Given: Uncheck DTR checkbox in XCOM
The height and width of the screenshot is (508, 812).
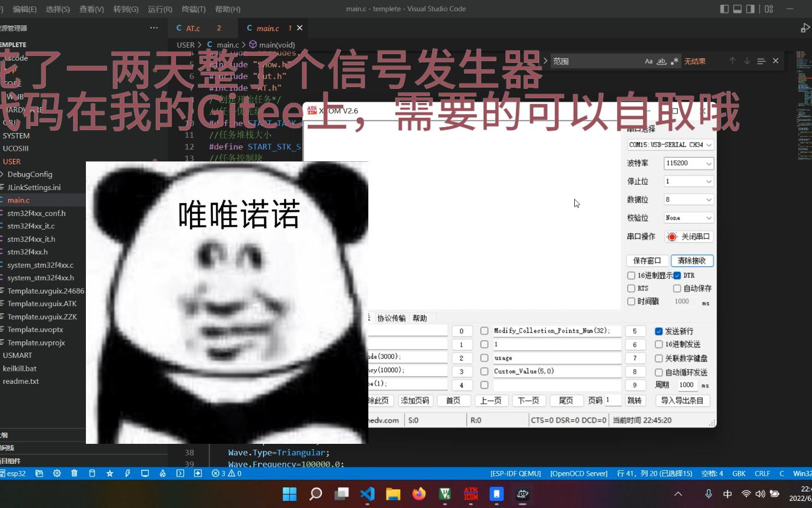Looking at the screenshot, I should coord(677,275).
